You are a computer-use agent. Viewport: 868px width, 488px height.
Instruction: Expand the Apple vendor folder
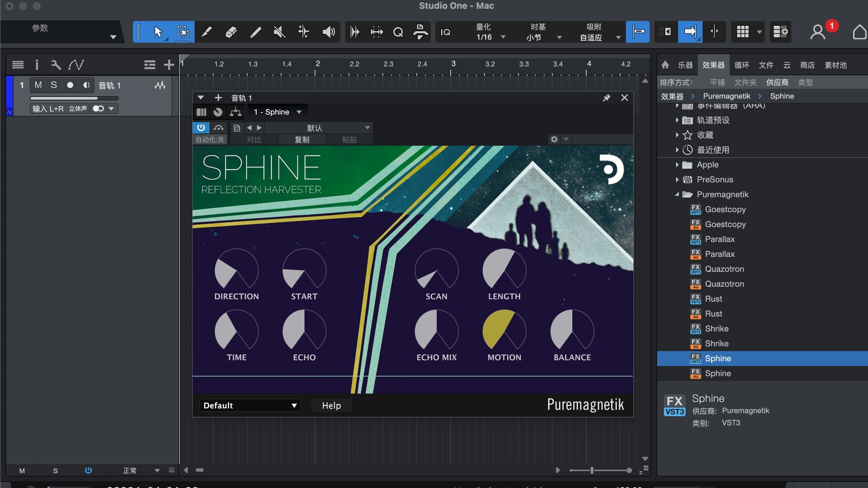pyautogui.click(x=677, y=165)
